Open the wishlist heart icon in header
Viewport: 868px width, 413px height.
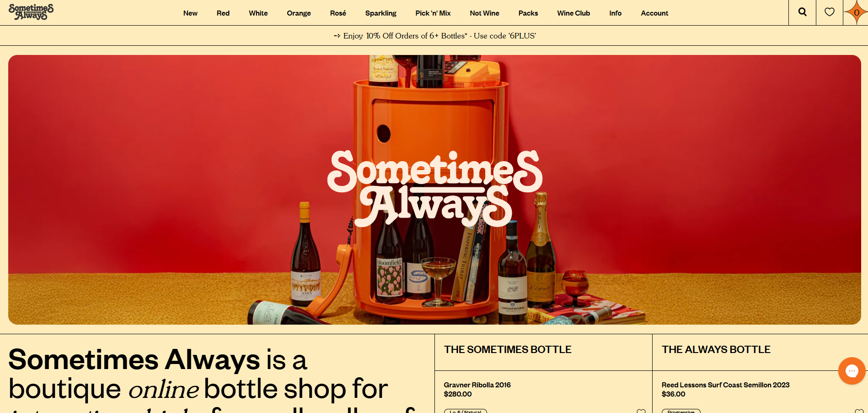pos(829,12)
